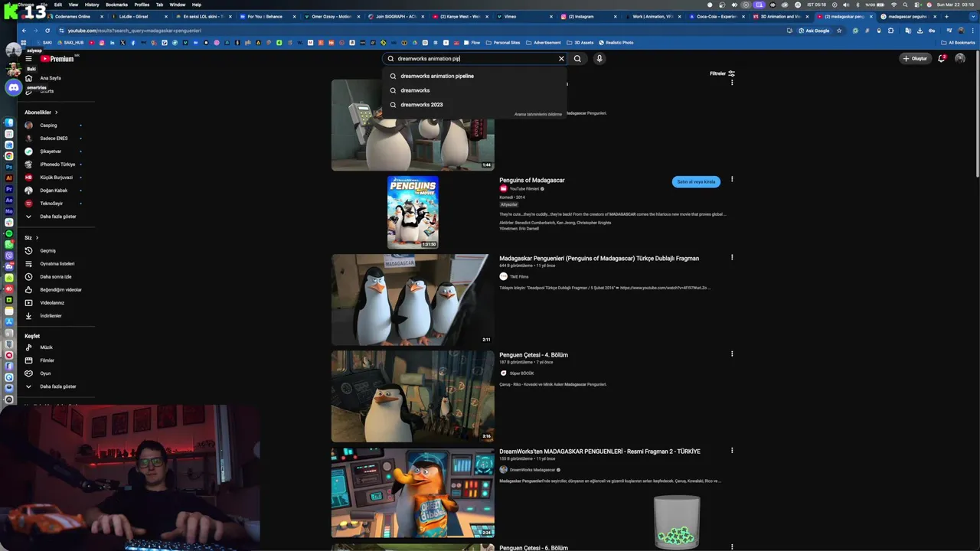Click the Oluştur create button
Screen dimensions: 980x551
(915, 58)
